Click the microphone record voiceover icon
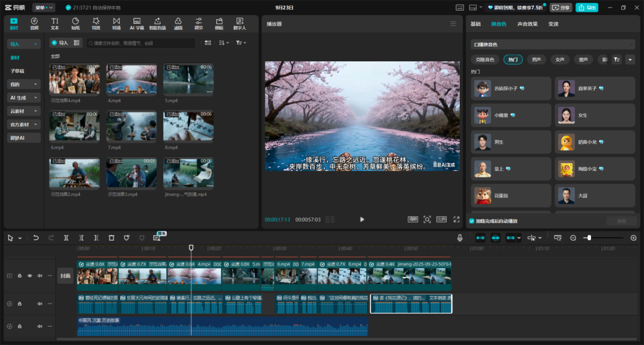The width and height of the screenshot is (644, 345). [x=460, y=238]
